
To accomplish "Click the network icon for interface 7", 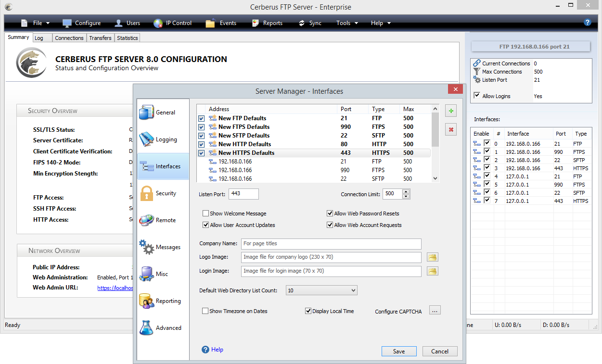I will 477,201.
